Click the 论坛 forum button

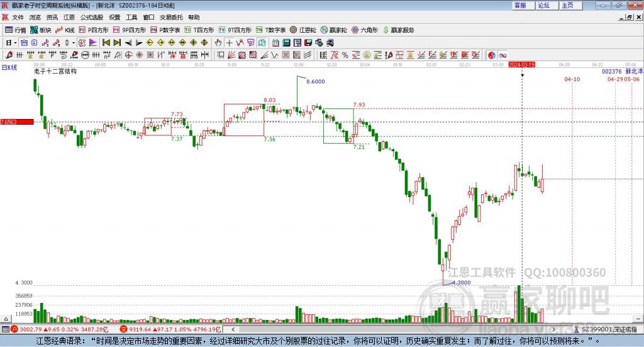[x=547, y=5]
